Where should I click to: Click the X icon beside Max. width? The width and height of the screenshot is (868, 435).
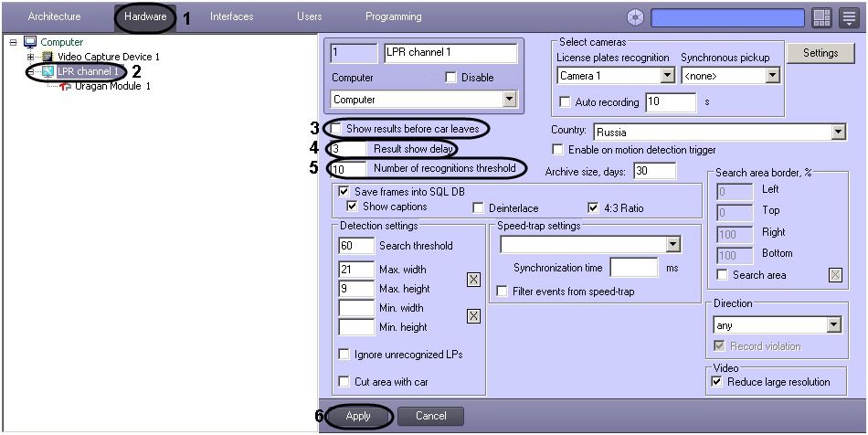coord(473,280)
